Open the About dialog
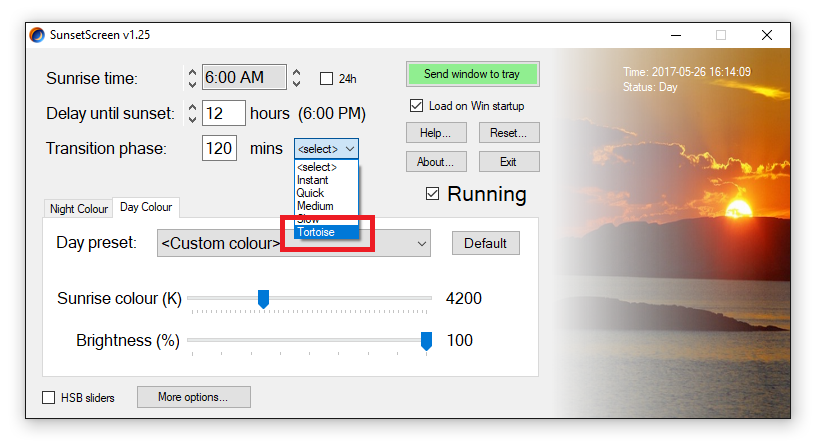 point(436,162)
